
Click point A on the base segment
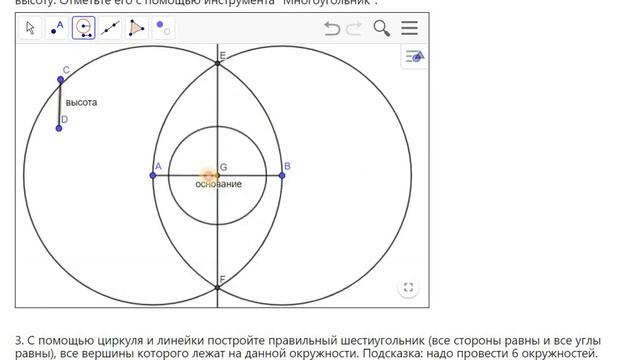pyautogui.click(x=153, y=176)
